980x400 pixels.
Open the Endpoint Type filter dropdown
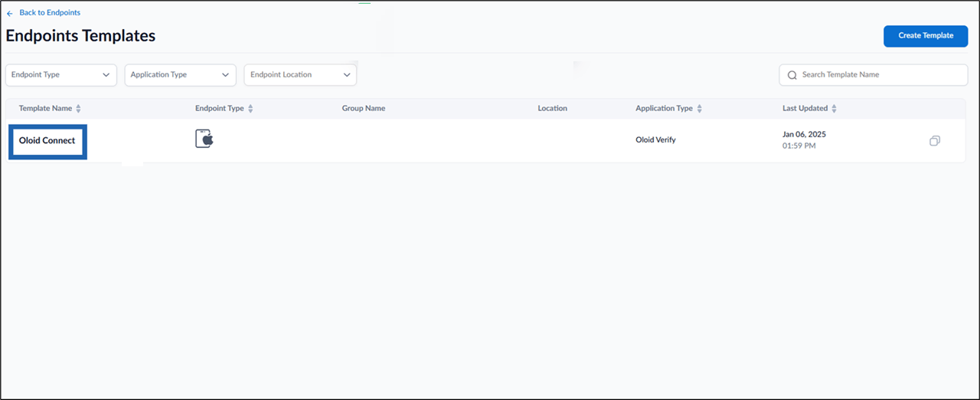tap(61, 75)
